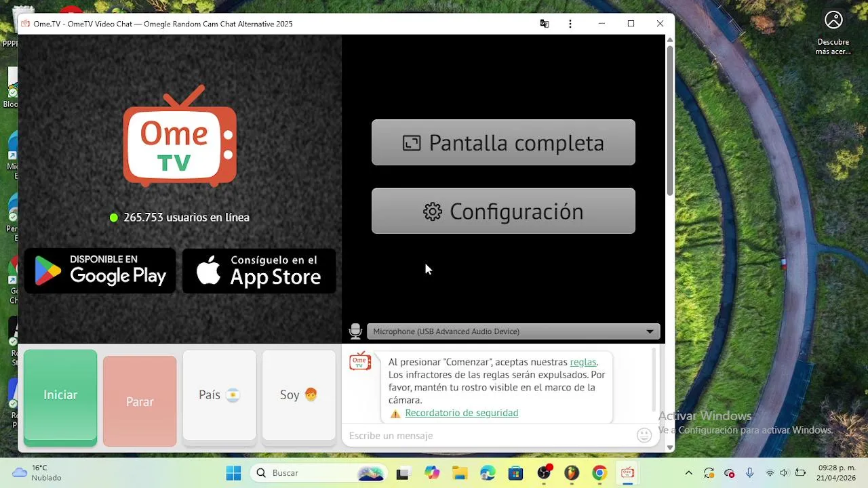868x488 pixels.
Task: Open FL Studio from taskbar
Action: pyautogui.click(x=572, y=473)
